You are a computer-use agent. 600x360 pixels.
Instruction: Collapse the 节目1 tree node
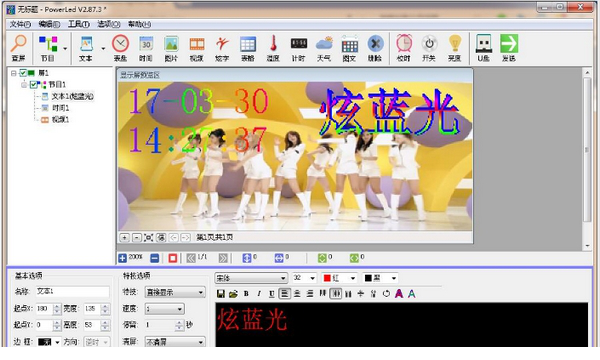pos(24,84)
